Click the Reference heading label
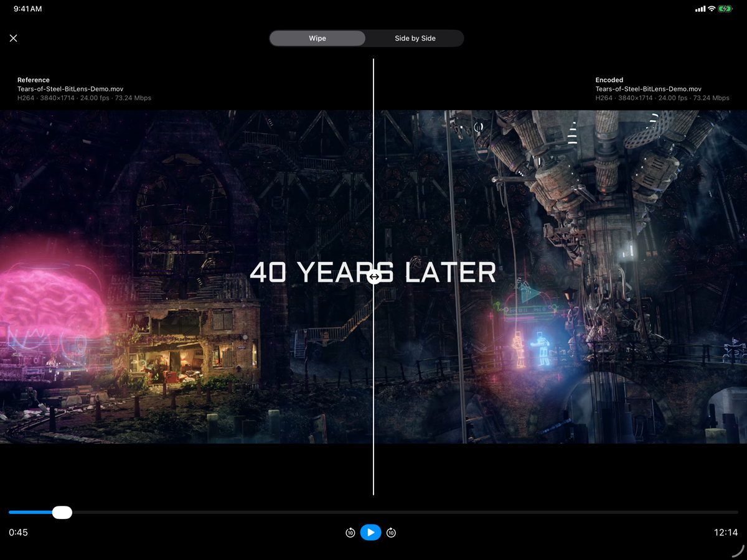This screenshot has width=747, height=560. click(34, 80)
